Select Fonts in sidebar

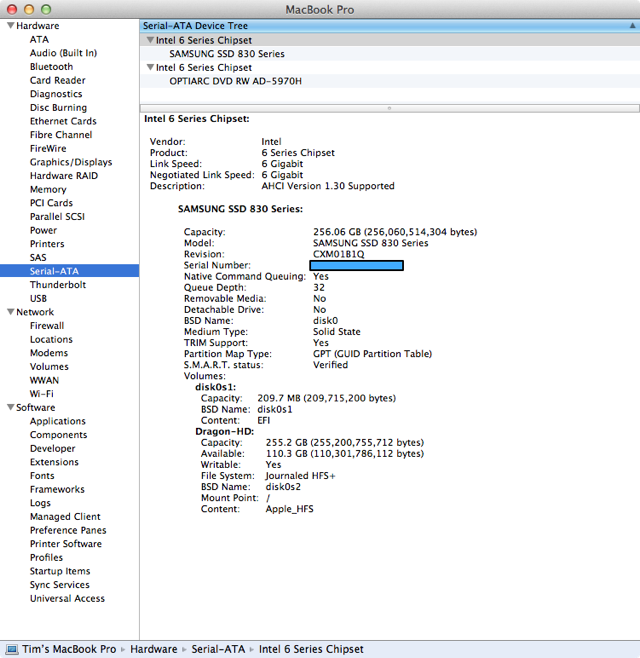[42, 475]
